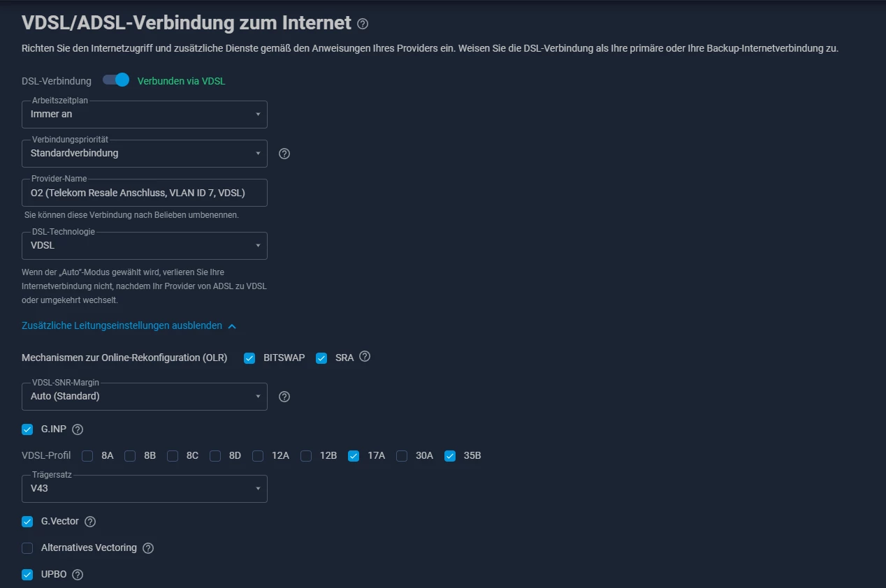Click help icon beside VDSL-SNR-Margin
Image resolution: width=886 pixels, height=588 pixels.
[x=284, y=397]
